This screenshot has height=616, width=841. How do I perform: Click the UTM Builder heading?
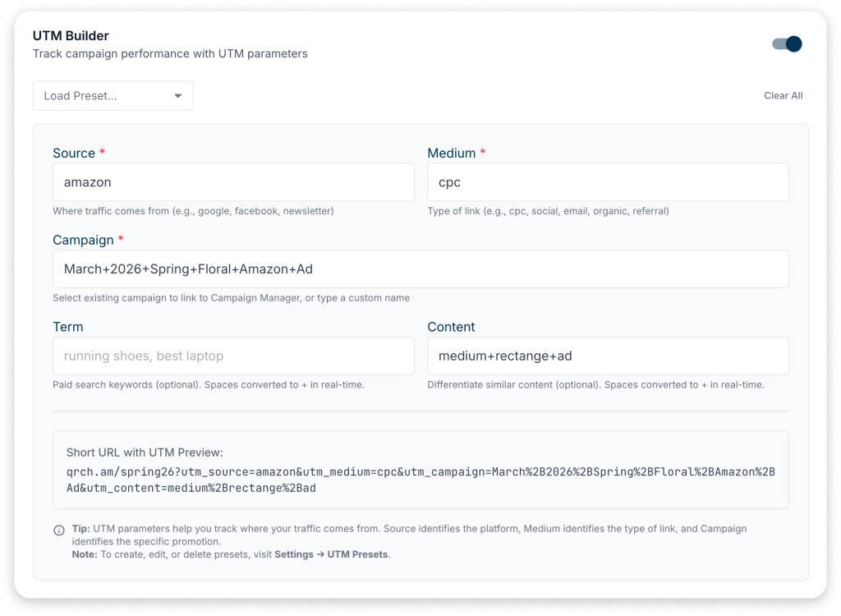tap(71, 35)
